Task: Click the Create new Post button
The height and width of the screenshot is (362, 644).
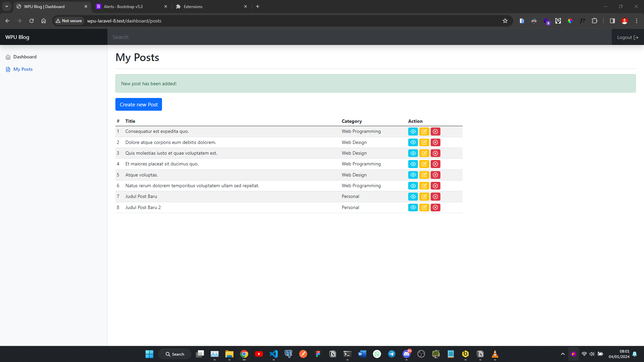Action: pyautogui.click(x=139, y=104)
